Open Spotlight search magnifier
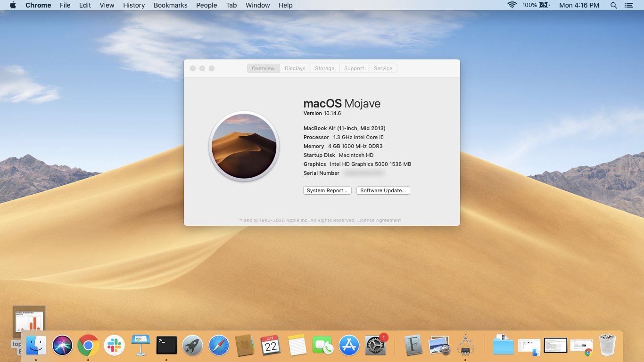The image size is (644, 362). tap(613, 5)
